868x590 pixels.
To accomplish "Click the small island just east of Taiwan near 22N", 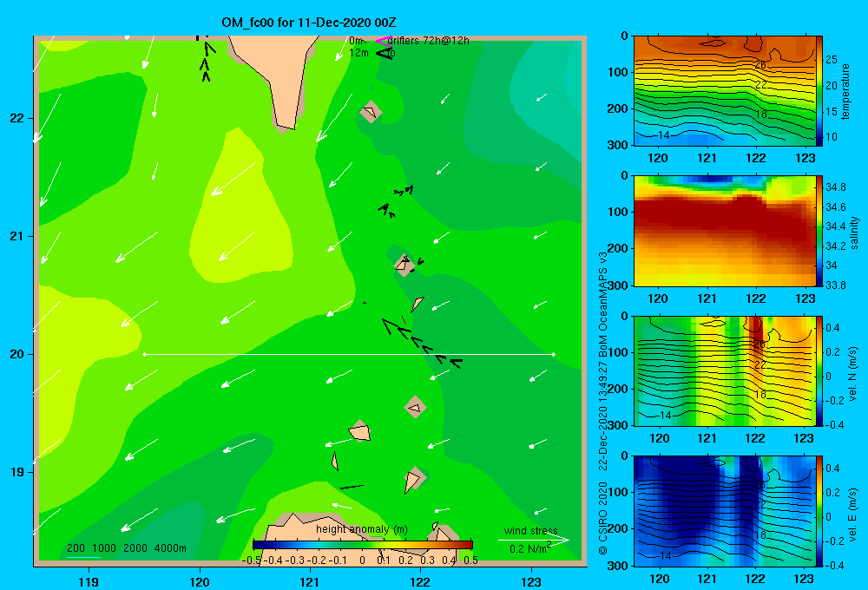I will pos(371,112).
